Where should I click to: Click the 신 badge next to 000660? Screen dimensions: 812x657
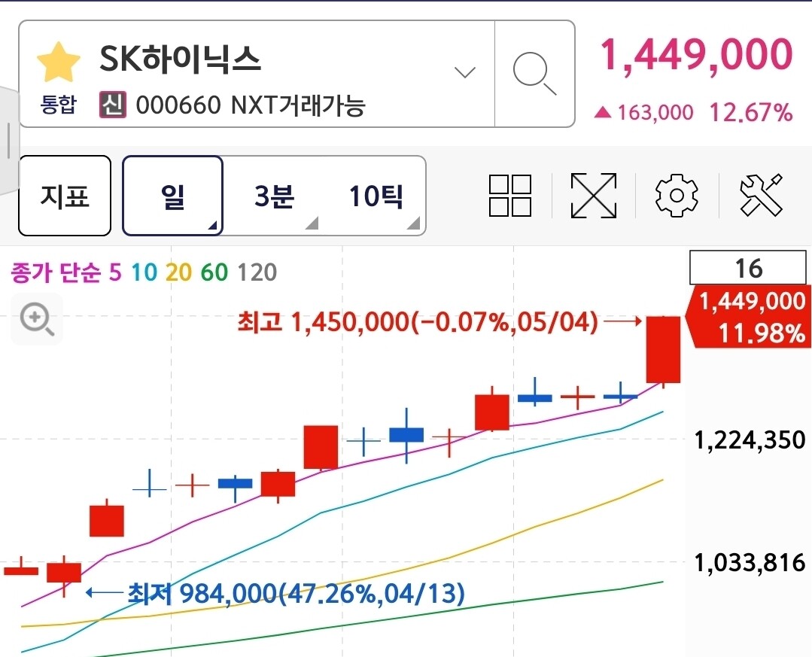[112, 105]
